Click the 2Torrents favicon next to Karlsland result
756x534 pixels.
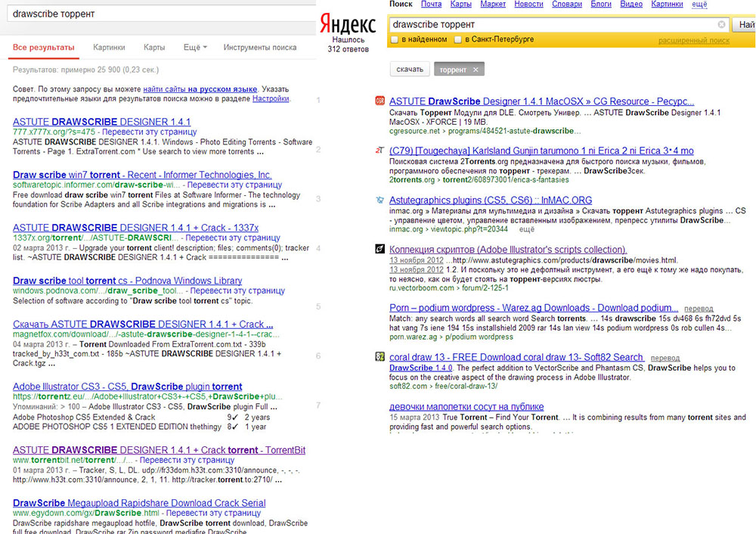(x=380, y=151)
